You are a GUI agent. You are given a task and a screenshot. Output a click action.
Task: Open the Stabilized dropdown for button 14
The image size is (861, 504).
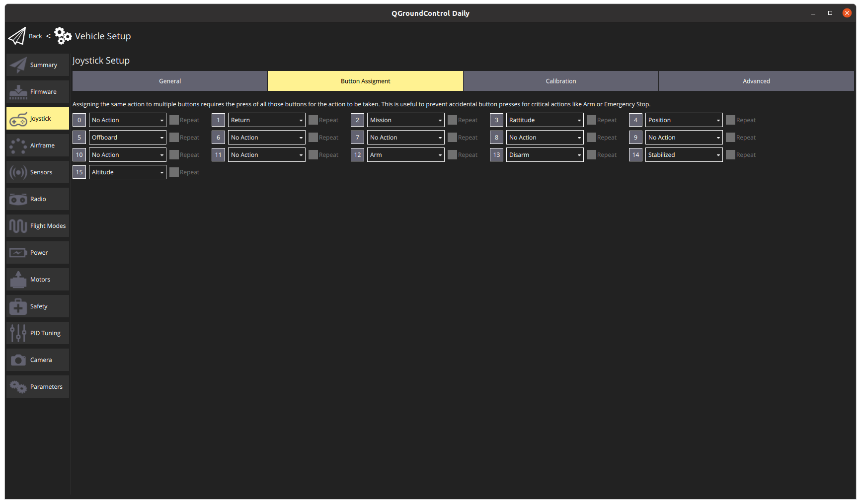click(684, 155)
